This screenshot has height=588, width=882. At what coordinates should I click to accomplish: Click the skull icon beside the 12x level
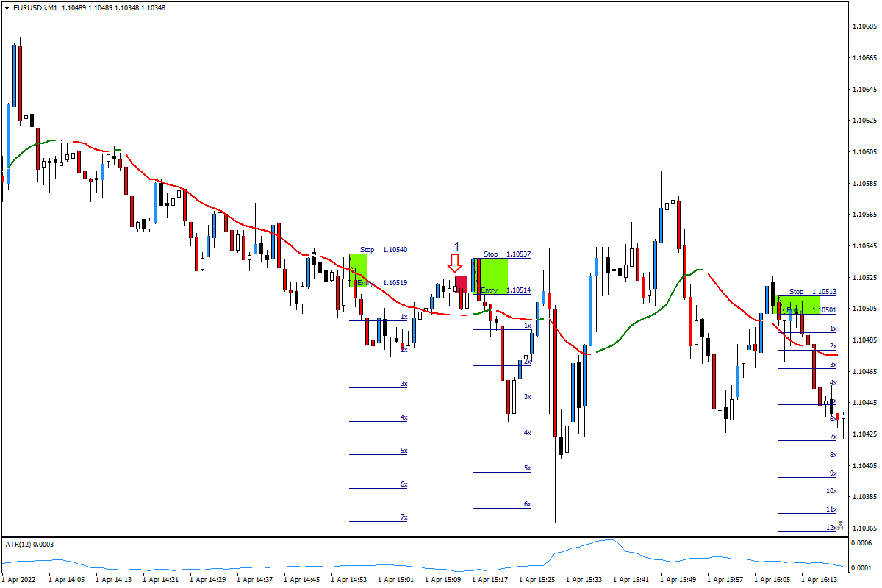[840, 525]
